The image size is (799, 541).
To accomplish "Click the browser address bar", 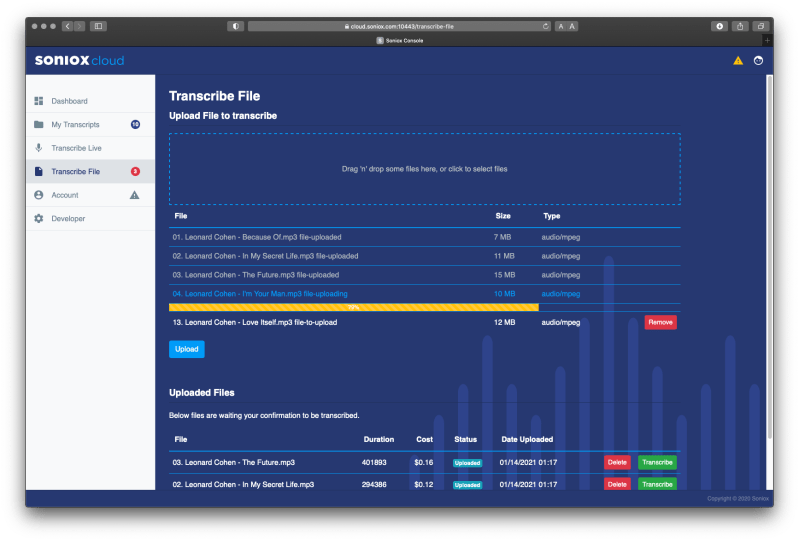I will point(399,26).
